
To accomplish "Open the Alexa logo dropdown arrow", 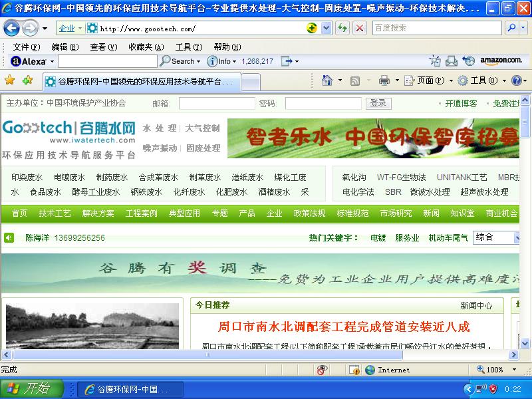I will click(53, 62).
